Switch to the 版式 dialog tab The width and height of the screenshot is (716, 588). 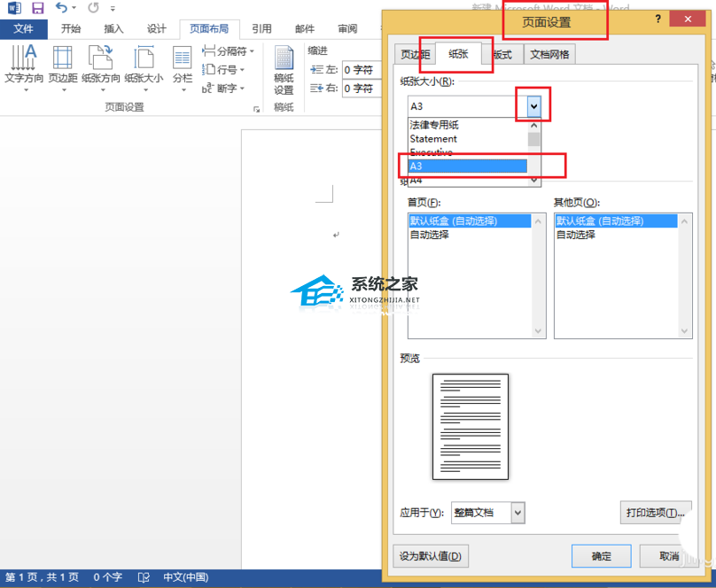tap(502, 55)
